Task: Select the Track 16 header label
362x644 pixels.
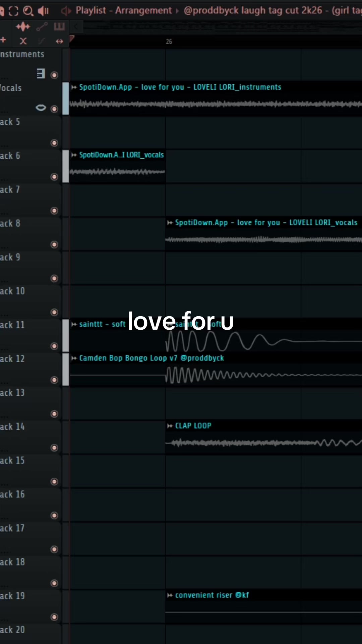Action: (12, 495)
